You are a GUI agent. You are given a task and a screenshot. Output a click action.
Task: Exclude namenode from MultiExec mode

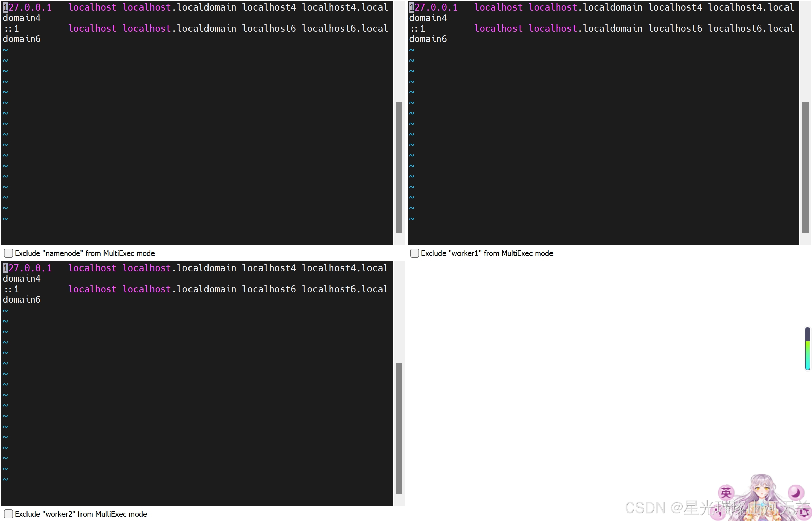tap(8, 253)
